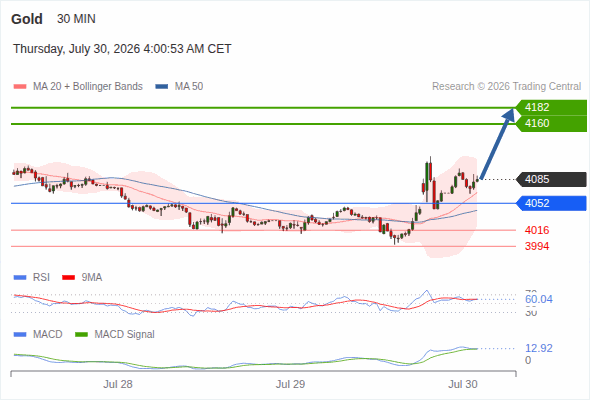Viewport: 590px width, 400px height.
Task: Click the Jul 29 date axis label
Action: pyautogui.click(x=290, y=384)
